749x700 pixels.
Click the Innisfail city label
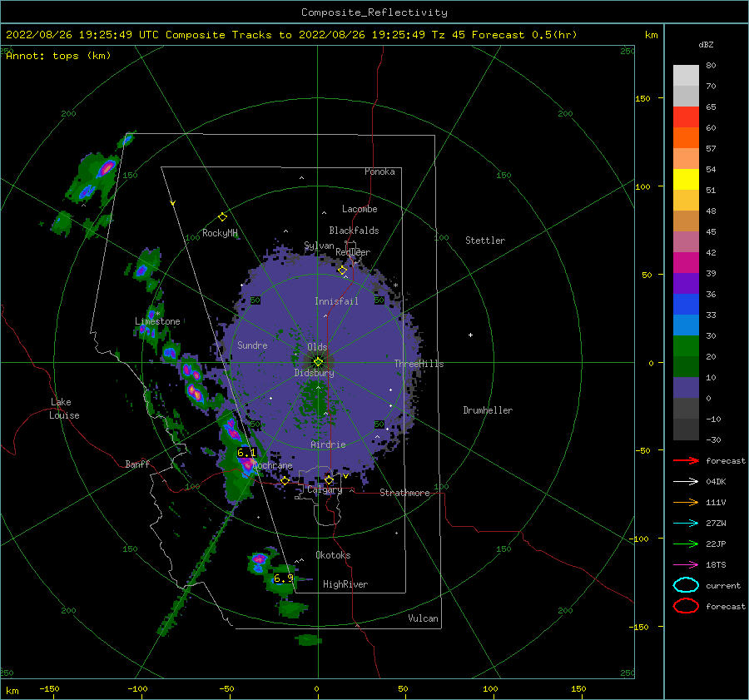click(x=336, y=301)
